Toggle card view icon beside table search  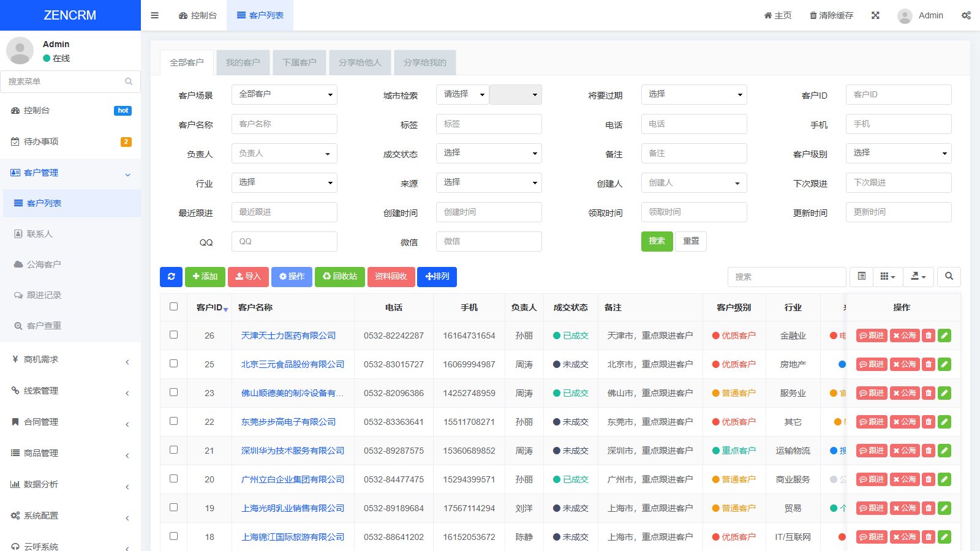[861, 277]
